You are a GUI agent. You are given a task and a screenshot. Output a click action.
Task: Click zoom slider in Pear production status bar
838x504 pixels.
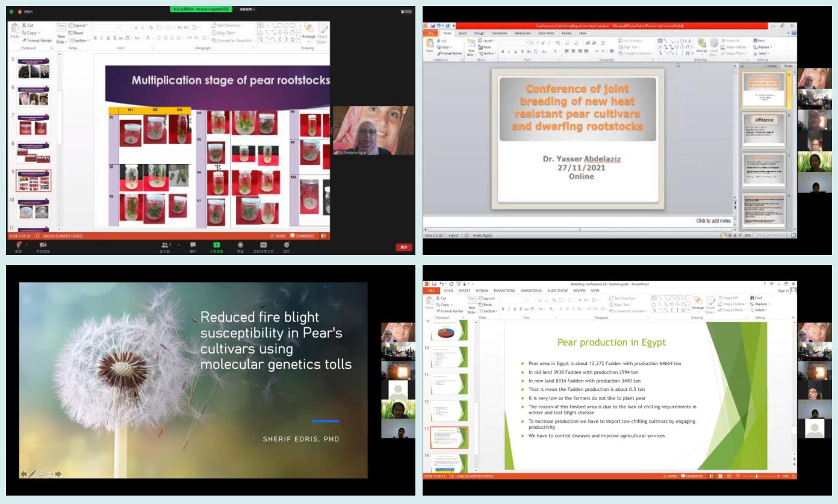click(x=757, y=476)
